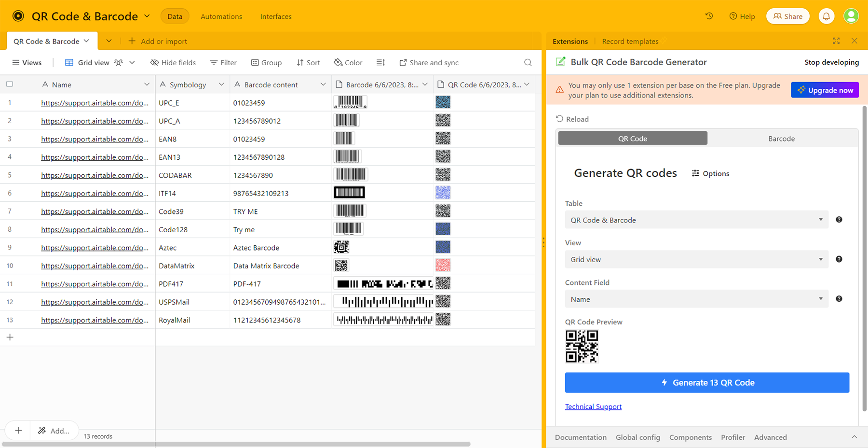
Task: Toggle Views sidebar
Action: pos(27,62)
